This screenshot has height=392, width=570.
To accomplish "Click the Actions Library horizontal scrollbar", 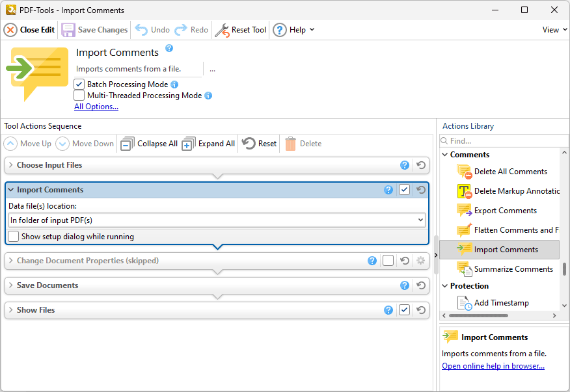I will 478,316.
